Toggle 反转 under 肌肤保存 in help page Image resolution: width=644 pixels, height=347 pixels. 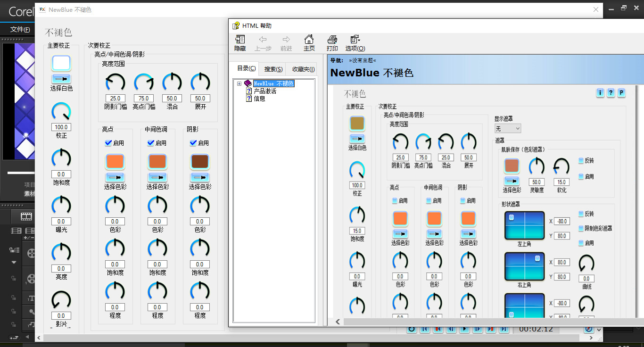click(x=581, y=161)
